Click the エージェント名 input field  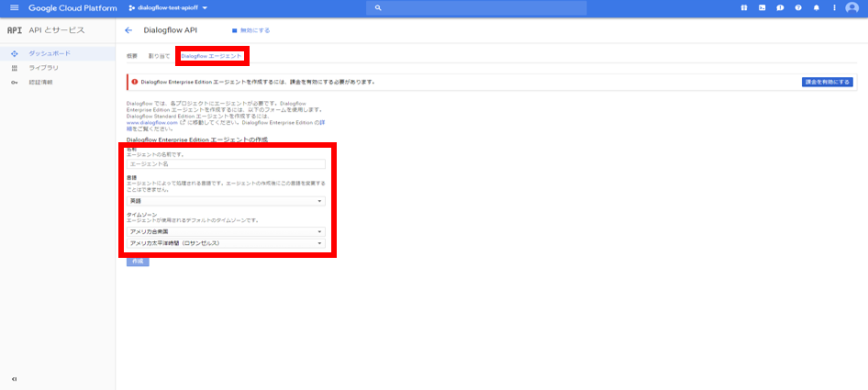226,164
